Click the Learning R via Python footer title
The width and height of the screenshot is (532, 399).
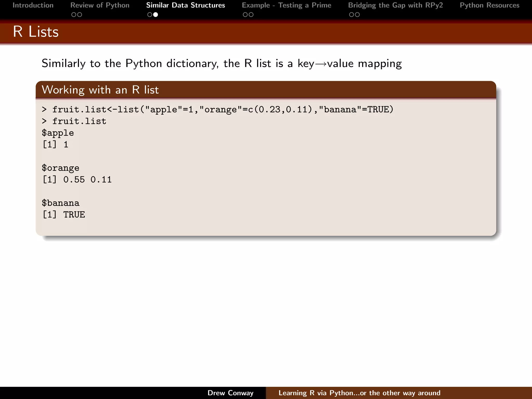tap(359, 393)
